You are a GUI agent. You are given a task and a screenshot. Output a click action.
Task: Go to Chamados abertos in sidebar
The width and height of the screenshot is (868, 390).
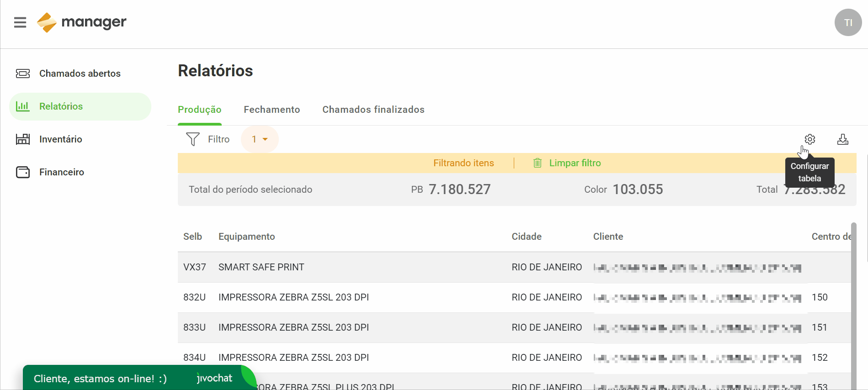point(80,74)
